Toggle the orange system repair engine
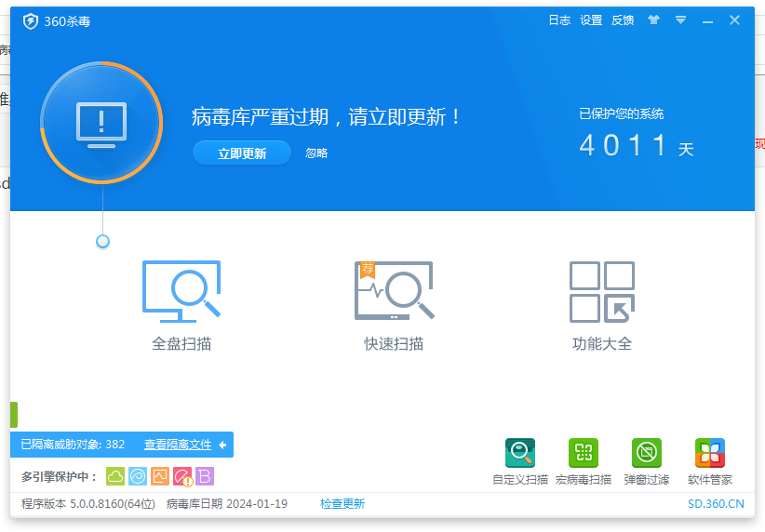This screenshot has height=532, width=765. tap(160, 476)
